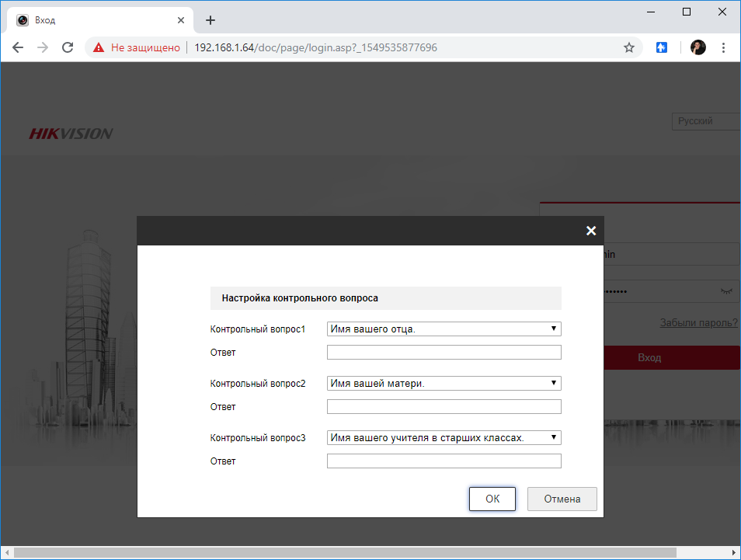
Task: Click the browser profile avatar
Action: tap(697, 47)
